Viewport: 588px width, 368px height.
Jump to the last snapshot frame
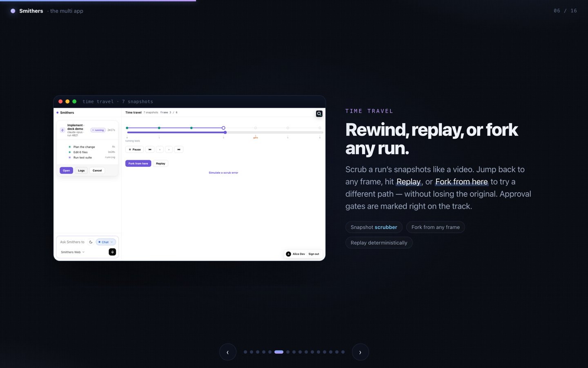178,149
